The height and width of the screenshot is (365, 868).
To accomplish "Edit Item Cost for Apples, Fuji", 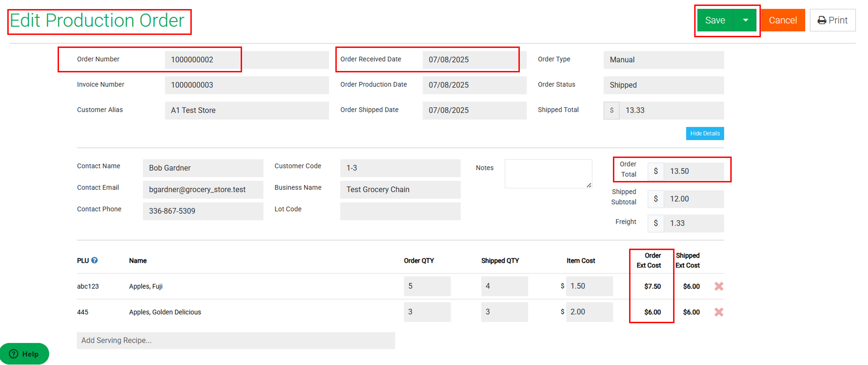I will click(589, 286).
